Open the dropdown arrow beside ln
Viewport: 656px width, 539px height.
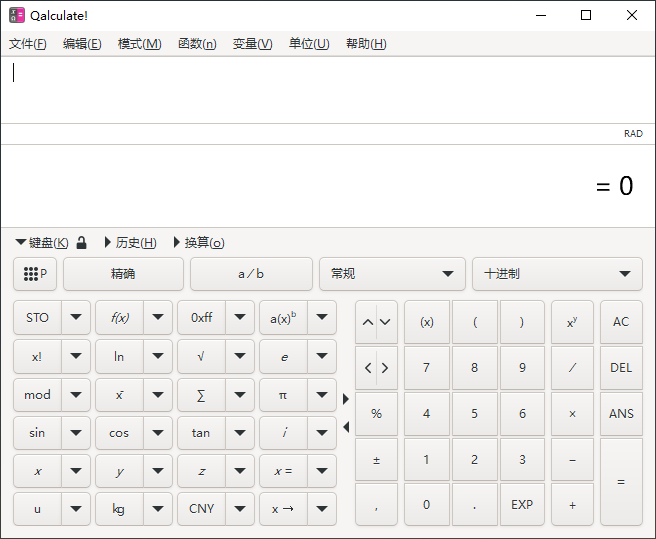pyautogui.click(x=158, y=357)
